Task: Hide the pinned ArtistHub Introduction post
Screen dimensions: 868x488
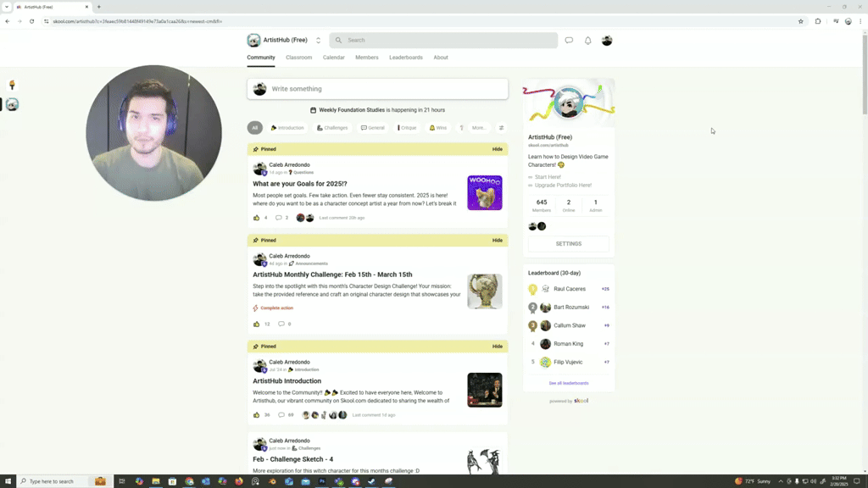Action: coord(497,347)
